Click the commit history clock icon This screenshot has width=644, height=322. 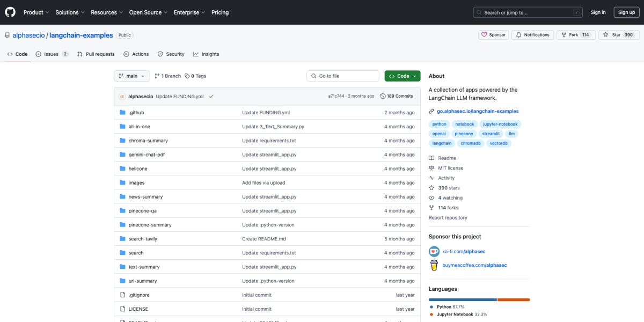pos(383,96)
